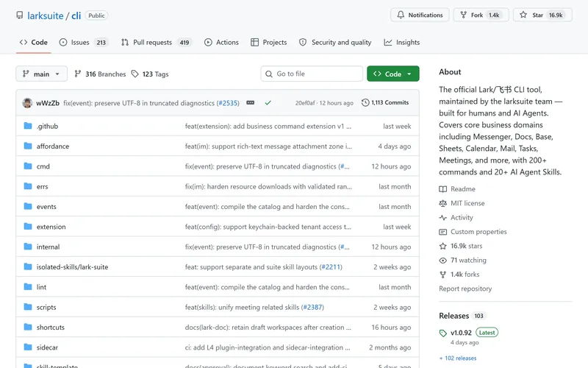Click errs commit message 'fix(im): harden resource downloads'
The image size is (588, 368).
point(268,187)
